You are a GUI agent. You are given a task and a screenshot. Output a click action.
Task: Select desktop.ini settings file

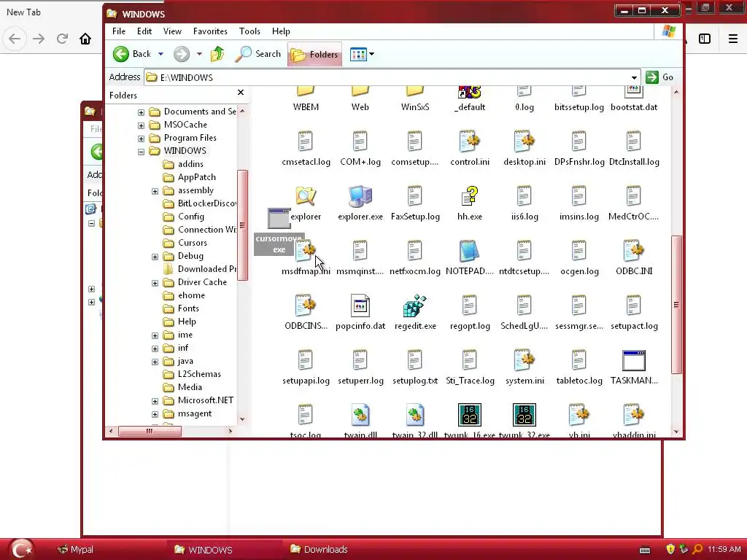[x=524, y=141]
